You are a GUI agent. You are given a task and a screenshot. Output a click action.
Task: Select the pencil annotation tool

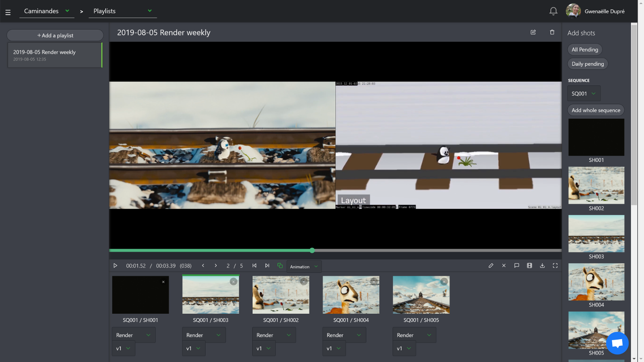(491, 266)
